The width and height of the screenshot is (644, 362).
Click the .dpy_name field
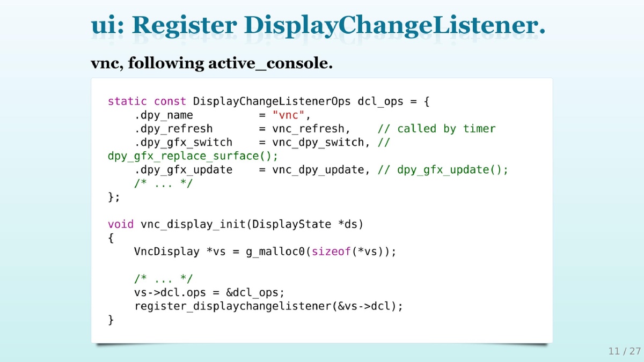(163, 115)
